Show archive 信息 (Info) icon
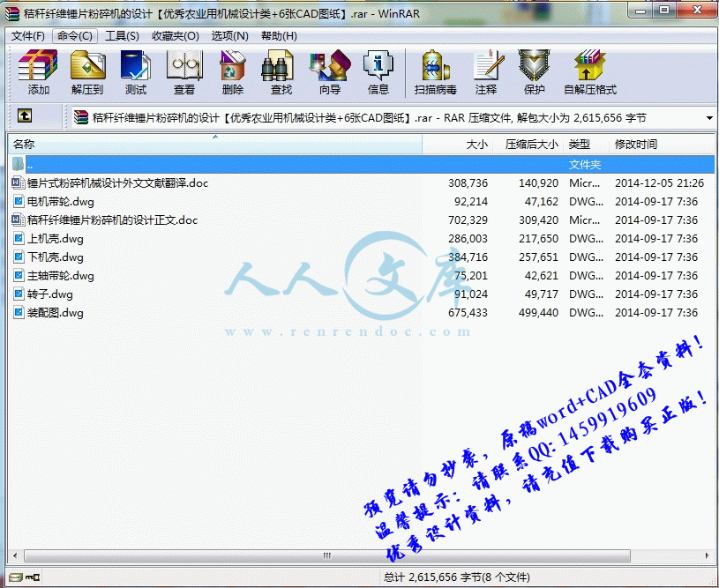The image size is (719, 588). (x=378, y=66)
